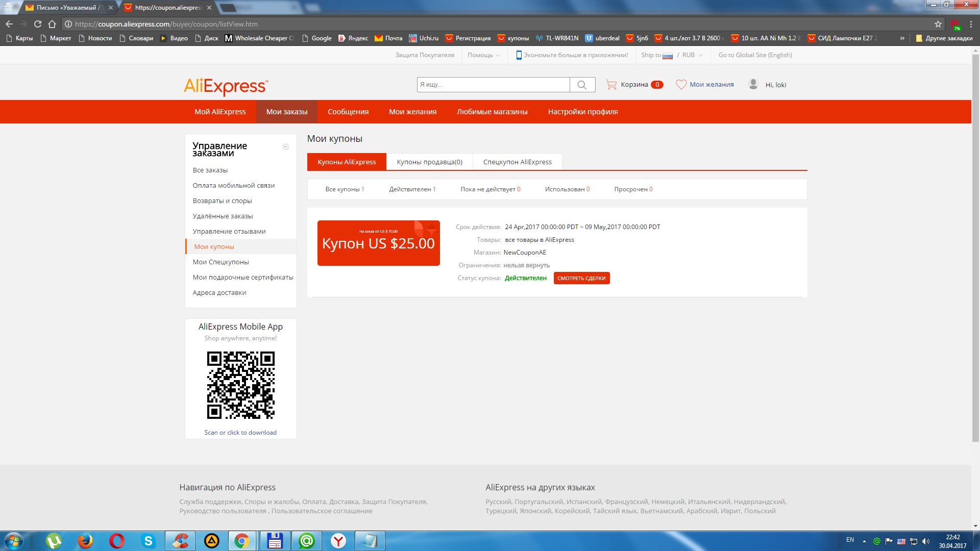This screenshot has width=980, height=551.
Task: Reload the page with the refresh icon
Action: pyautogui.click(x=38, y=24)
